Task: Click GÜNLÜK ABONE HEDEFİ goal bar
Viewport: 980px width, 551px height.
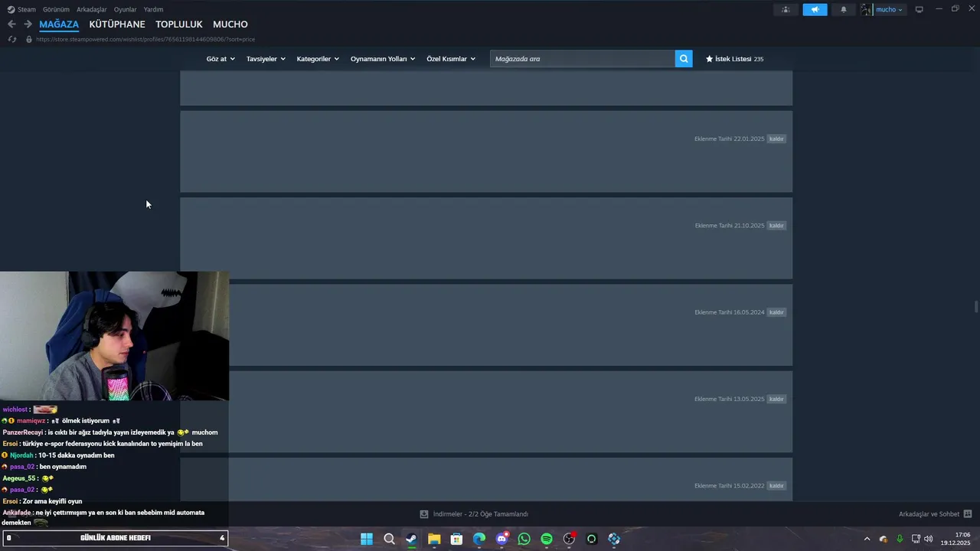Action: point(115,538)
